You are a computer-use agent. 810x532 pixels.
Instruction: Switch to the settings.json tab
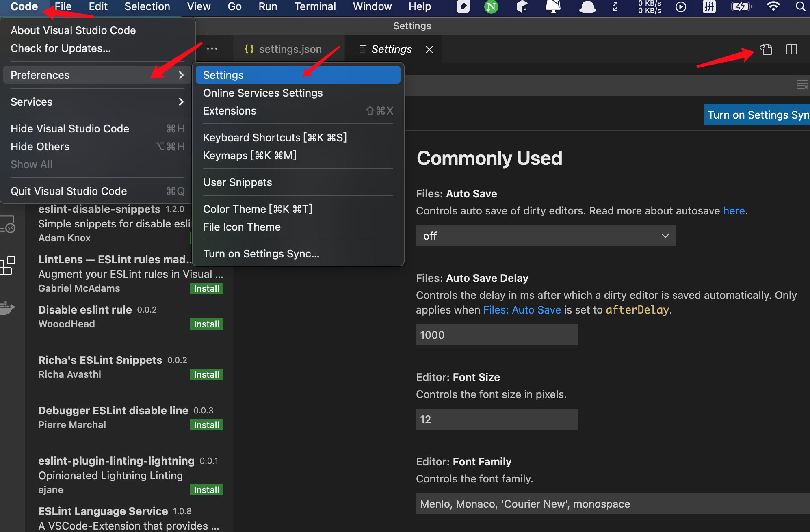[x=284, y=49]
